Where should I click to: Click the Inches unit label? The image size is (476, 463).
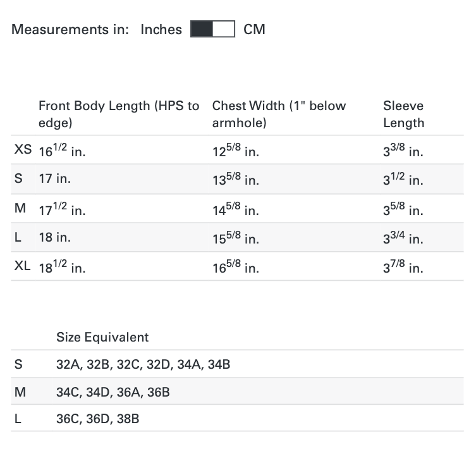[x=161, y=29]
